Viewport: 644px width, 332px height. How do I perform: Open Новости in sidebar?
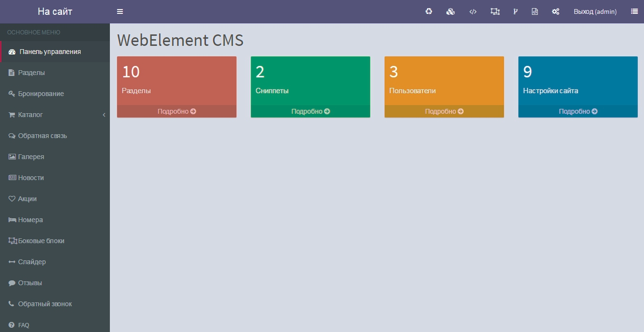coord(55,178)
